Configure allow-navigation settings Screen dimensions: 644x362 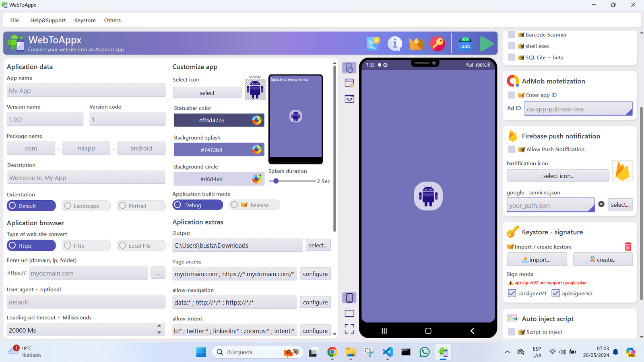point(315,302)
